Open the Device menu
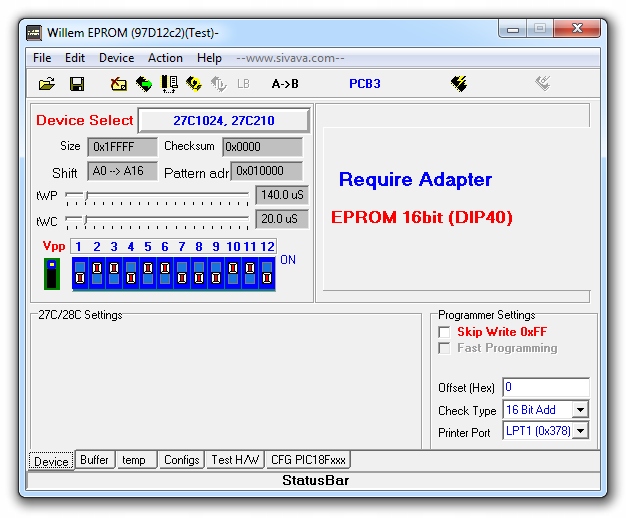 point(116,58)
